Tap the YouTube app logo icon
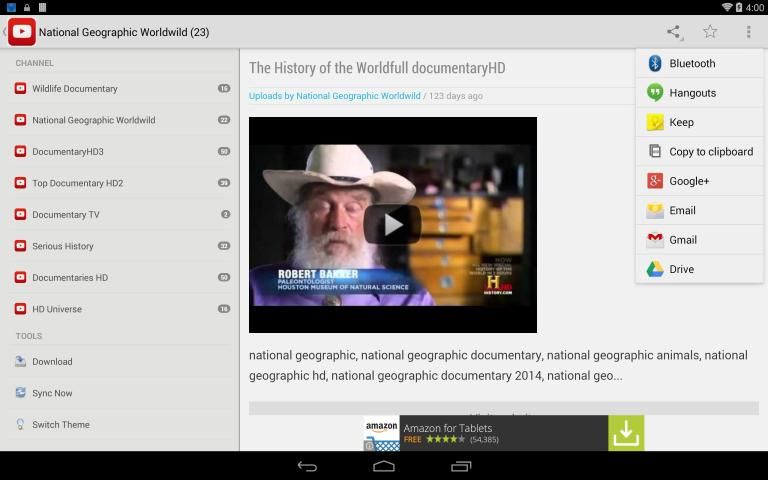 click(x=21, y=32)
